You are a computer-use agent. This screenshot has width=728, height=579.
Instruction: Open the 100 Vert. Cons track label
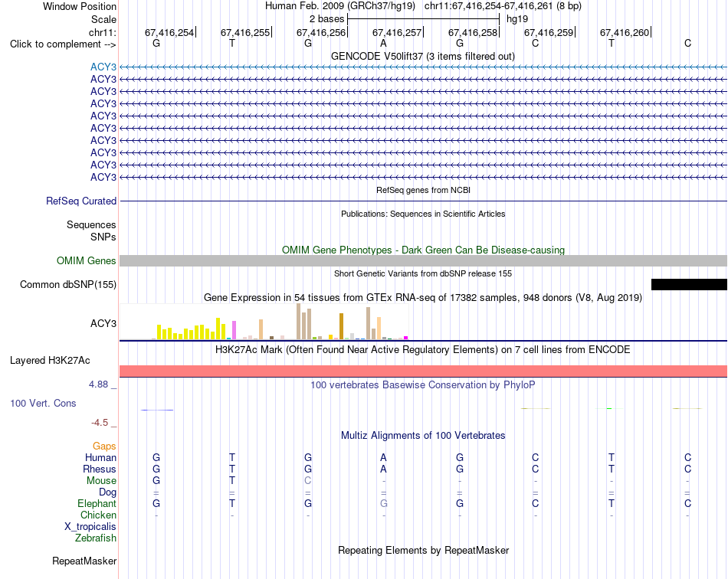tap(43, 403)
